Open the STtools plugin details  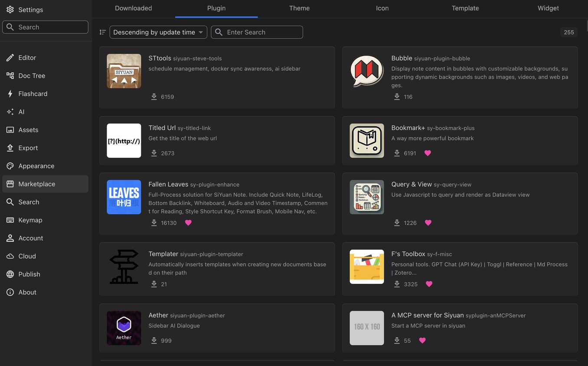tap(217, 78)
